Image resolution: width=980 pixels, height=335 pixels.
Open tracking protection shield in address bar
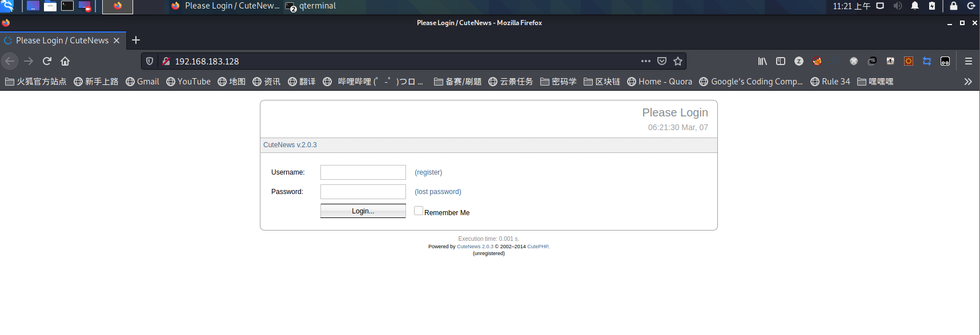click(150, 61)
